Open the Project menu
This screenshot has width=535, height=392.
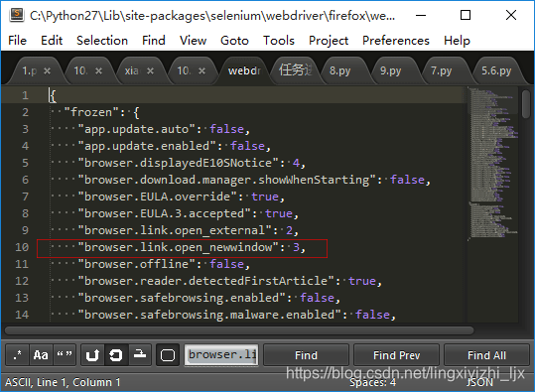click(329, 41)
